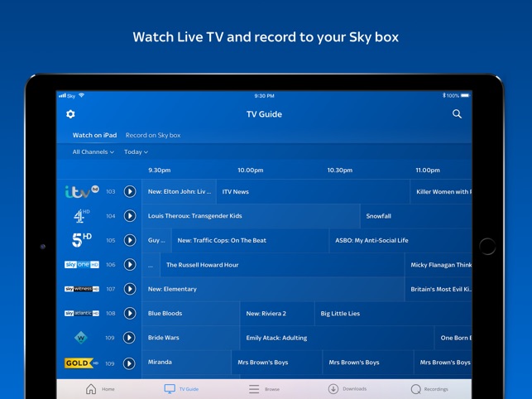Open Emily Atack: Adulting programme
The width and height of the screenshot is (532, 399).
pyautogui.click(x=337, y=338)
